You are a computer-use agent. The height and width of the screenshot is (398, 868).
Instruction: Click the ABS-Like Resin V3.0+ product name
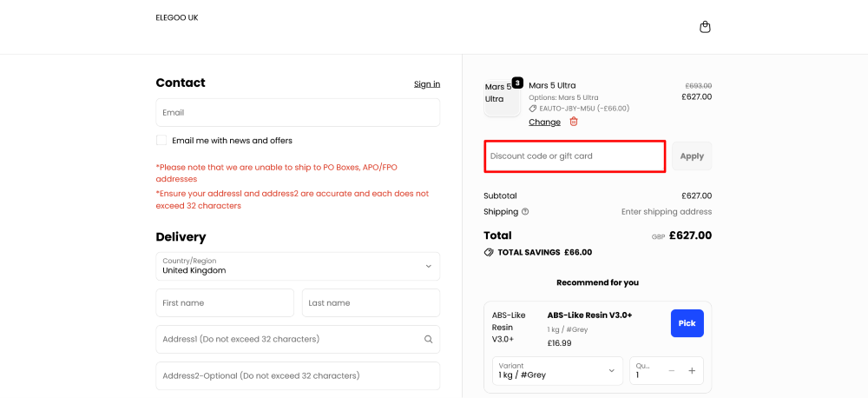[589, 315]
